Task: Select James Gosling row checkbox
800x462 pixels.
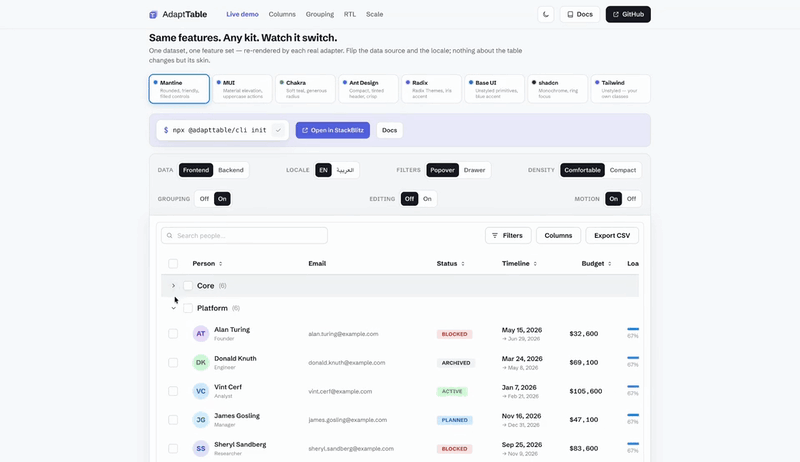Action: 173,420
